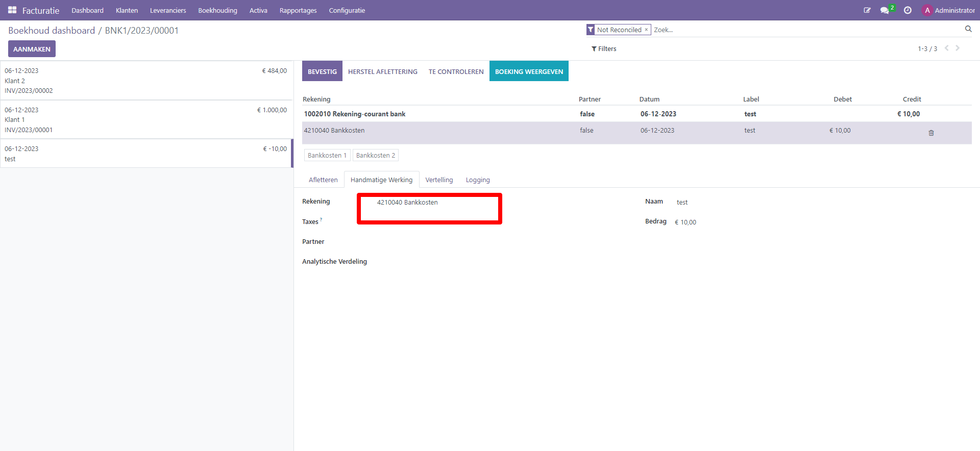Switch to the Afletteren tab
The height and width of the screenshot is (451, 980).
click(323, 180)
